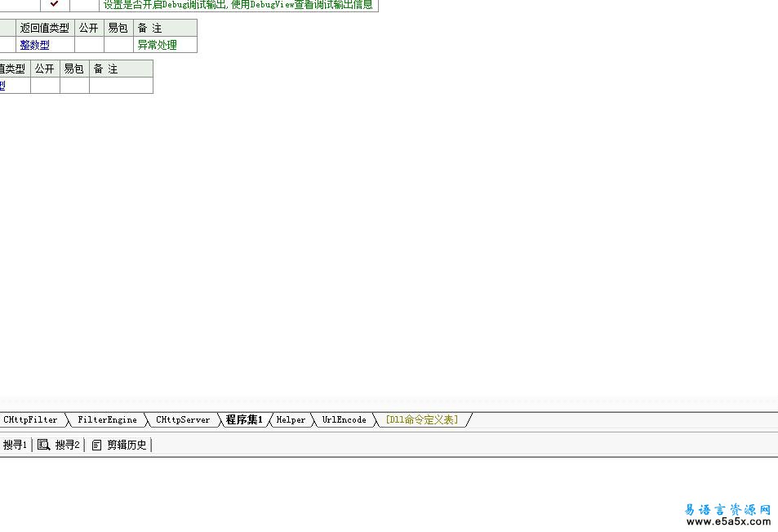Activate the 程序集1 tab

click(x=244, y=420)
